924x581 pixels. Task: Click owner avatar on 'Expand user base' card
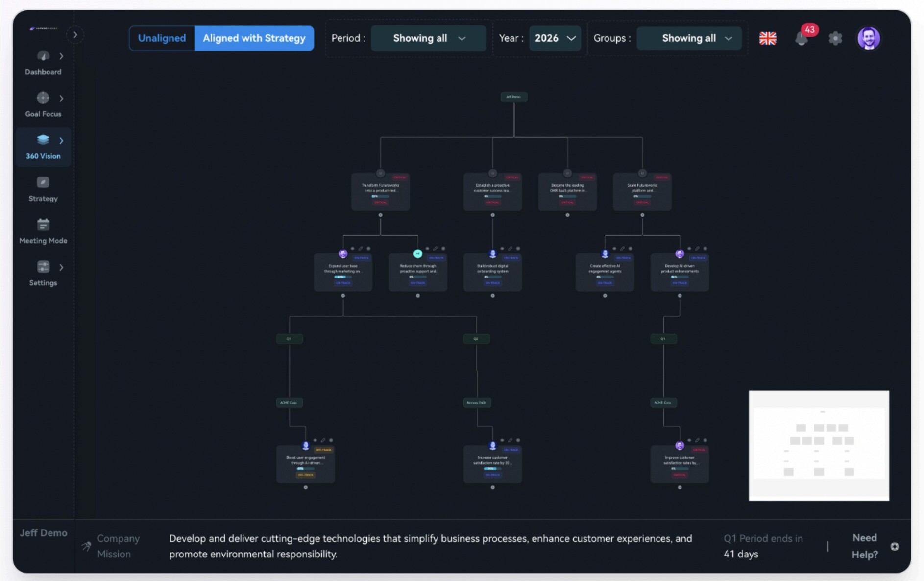pyautogui.click(x=343, y=253)
